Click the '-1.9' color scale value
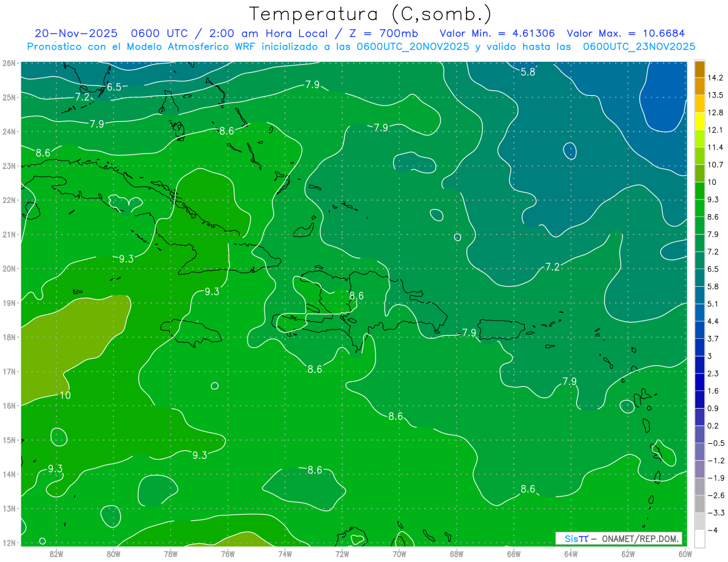Screen dimensions: 728x562 click(x=716, y=478)
